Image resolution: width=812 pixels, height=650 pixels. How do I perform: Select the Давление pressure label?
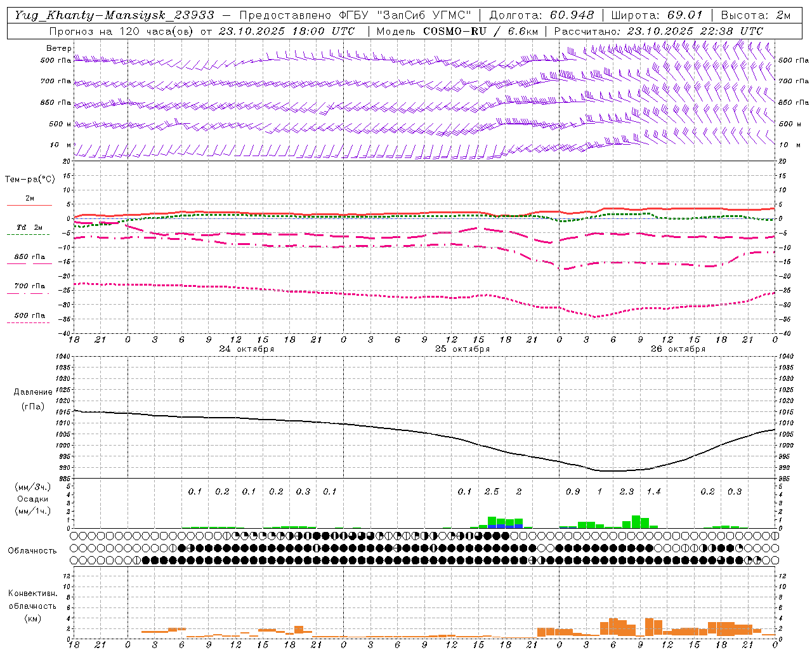click(x=33, y=392)
